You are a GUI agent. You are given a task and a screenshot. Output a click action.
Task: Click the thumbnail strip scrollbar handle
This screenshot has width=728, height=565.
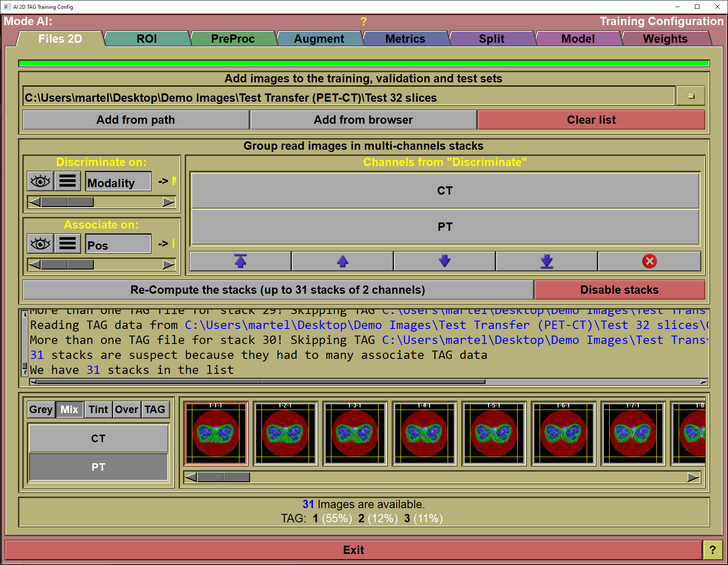223,477
